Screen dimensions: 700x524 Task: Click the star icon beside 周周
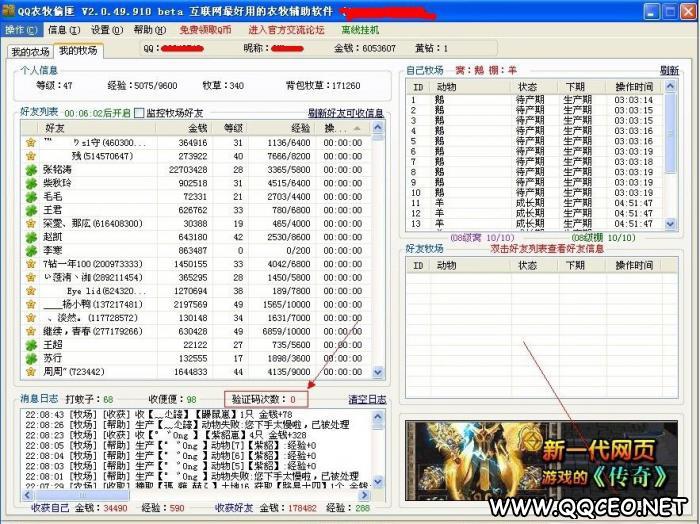pos(31,371)
